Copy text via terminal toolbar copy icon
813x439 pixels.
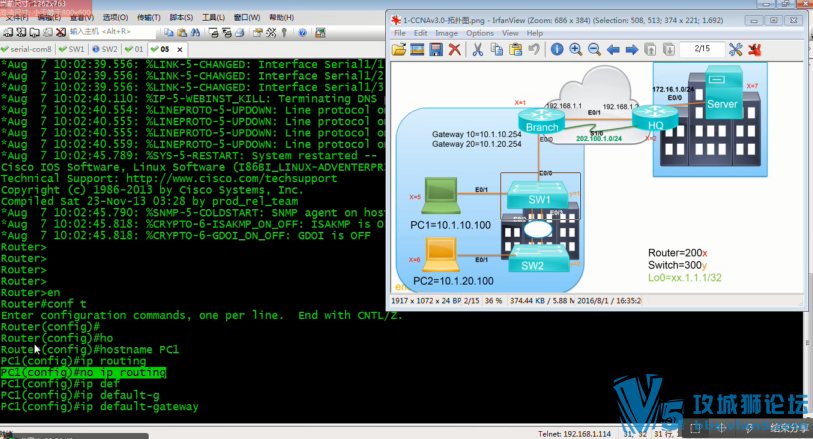click(169, 33)
